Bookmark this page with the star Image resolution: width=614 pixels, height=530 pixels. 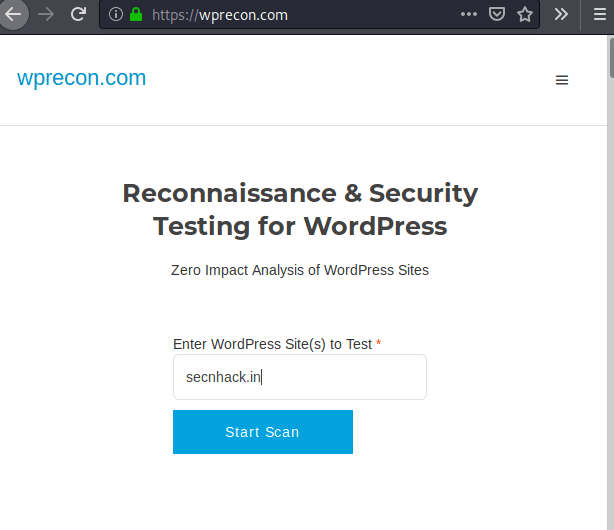click(x=525, y=15)
